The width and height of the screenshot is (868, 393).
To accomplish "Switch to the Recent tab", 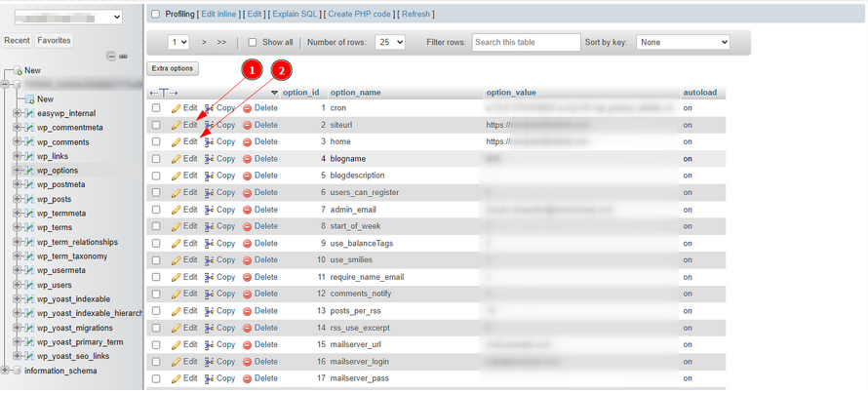I will 17,40.
